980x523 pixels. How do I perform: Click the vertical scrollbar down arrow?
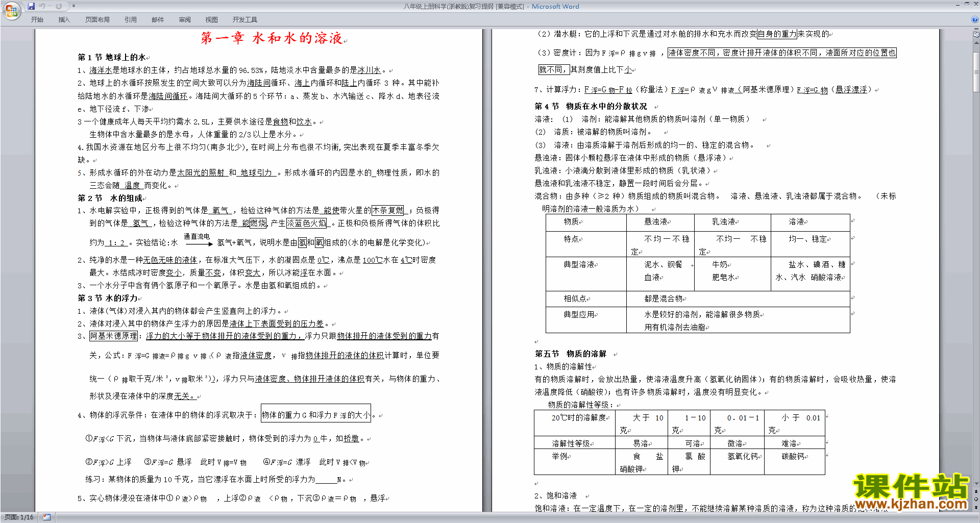coord(976,484)
